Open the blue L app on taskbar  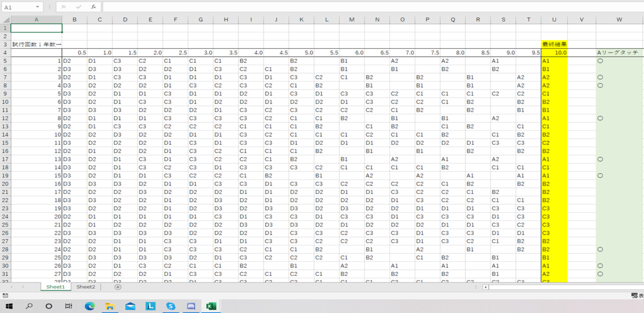point(151,305)
